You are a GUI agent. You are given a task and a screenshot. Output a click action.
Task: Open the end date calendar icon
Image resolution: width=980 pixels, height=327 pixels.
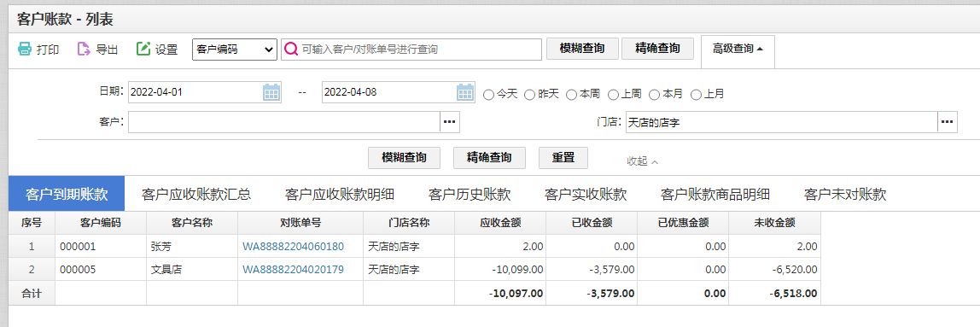click(x=465, y=92)
